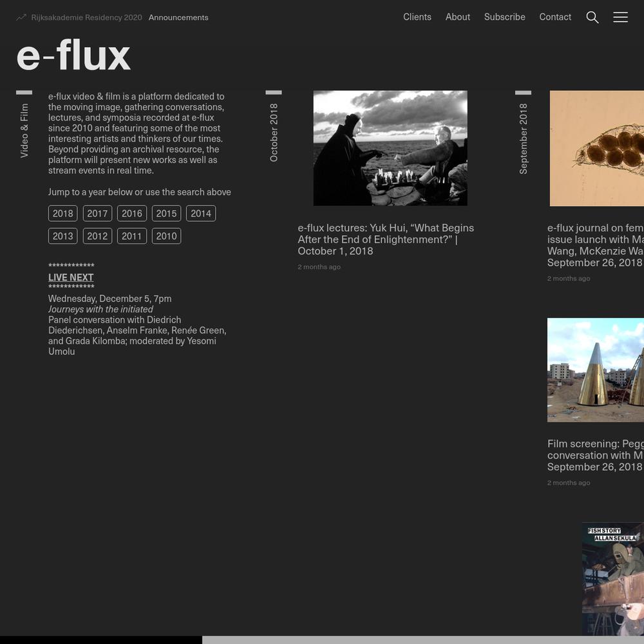The height and width of the screenshot is (644, 644).
Task: Open e-flux journal issue launch title
Action: click(x=596, y=245)
